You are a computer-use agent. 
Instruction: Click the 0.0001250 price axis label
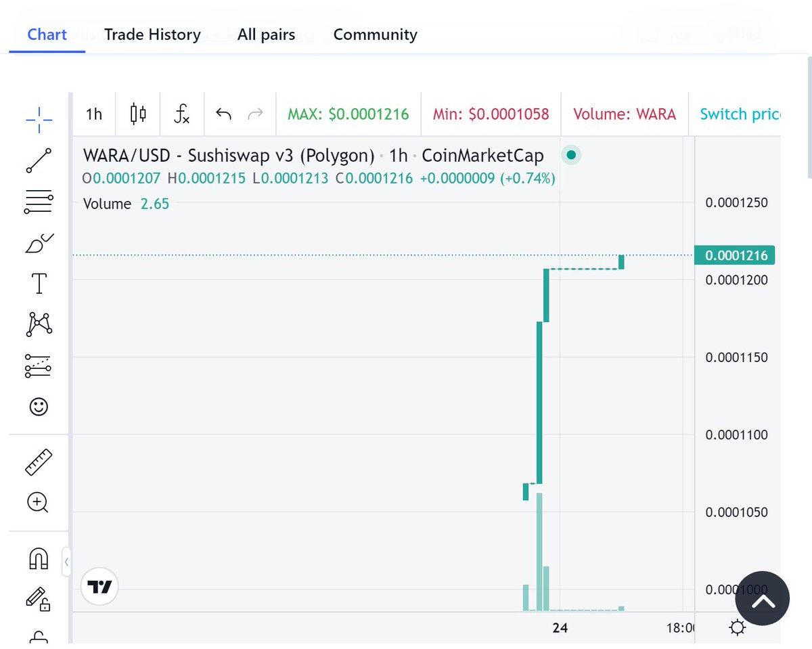click(x=736, y=202)
